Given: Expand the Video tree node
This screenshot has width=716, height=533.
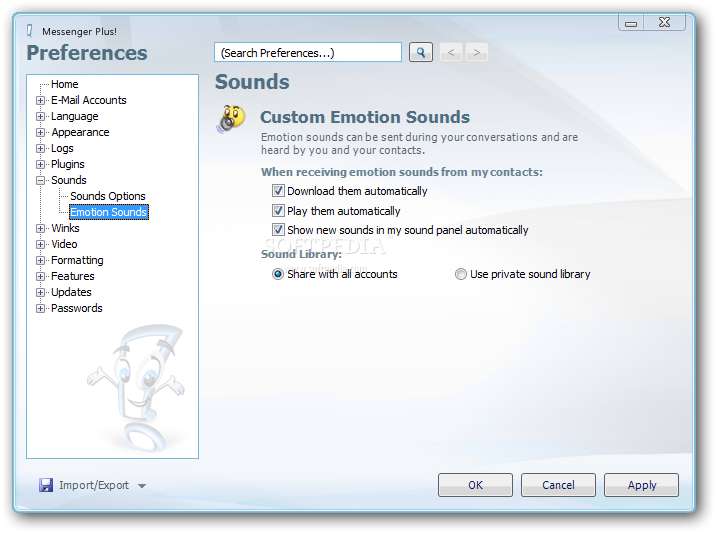Looking at the screenshot, I should [41, 244].
